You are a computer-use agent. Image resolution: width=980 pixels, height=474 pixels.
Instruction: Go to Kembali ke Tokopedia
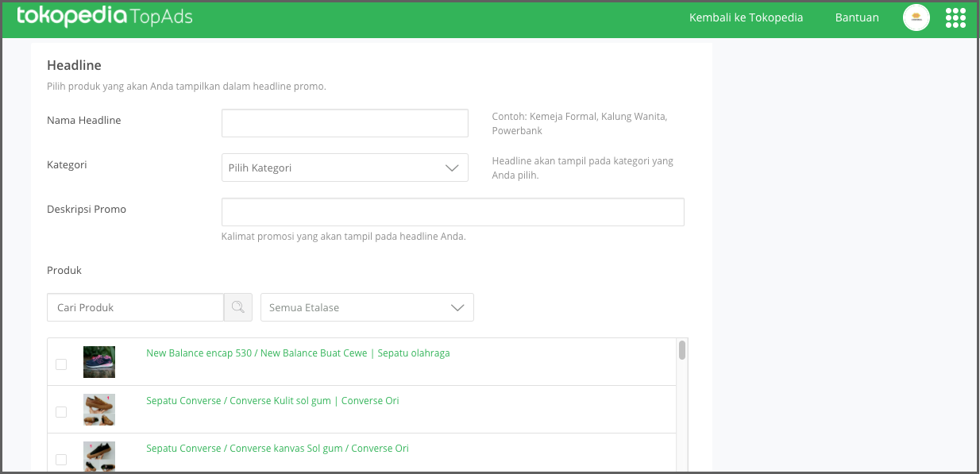746,17
